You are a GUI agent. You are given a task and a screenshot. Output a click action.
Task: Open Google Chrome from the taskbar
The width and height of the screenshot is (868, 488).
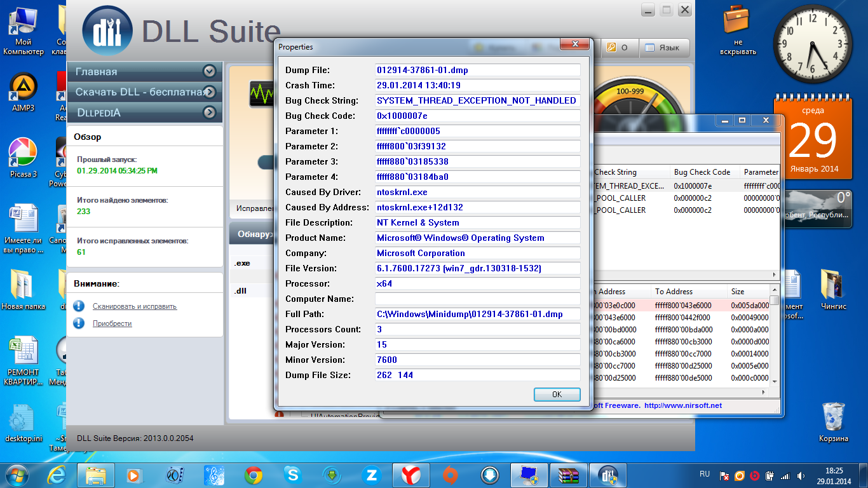[x=254, y=475]
